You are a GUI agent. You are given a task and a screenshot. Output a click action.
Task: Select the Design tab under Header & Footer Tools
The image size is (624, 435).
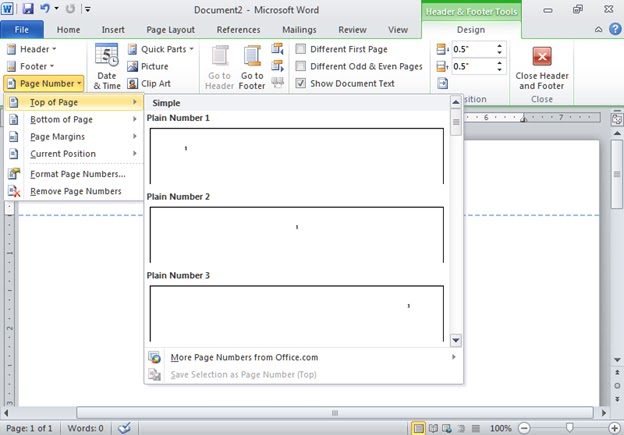471,30
